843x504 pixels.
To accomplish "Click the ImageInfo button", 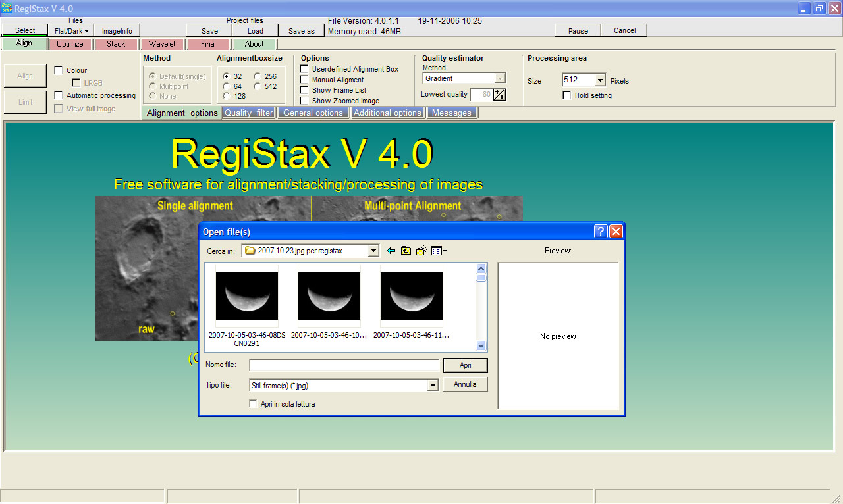I will (117, 31).
